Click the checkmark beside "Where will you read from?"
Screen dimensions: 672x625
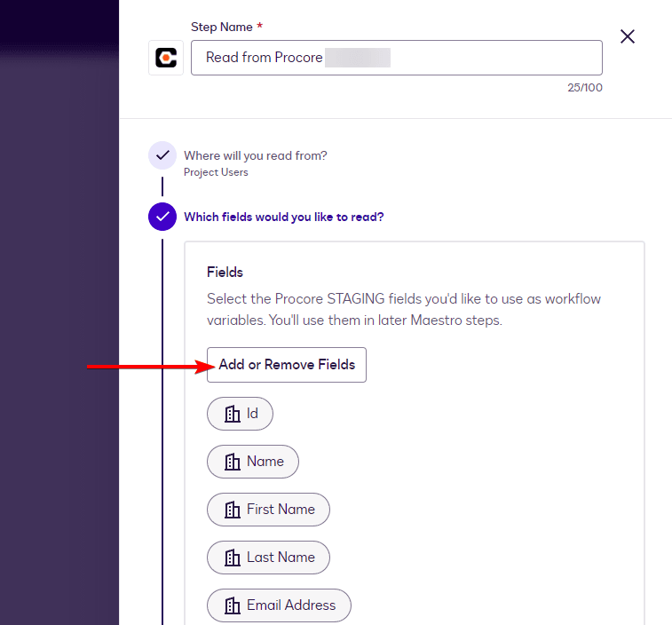(x=162, y=155)
